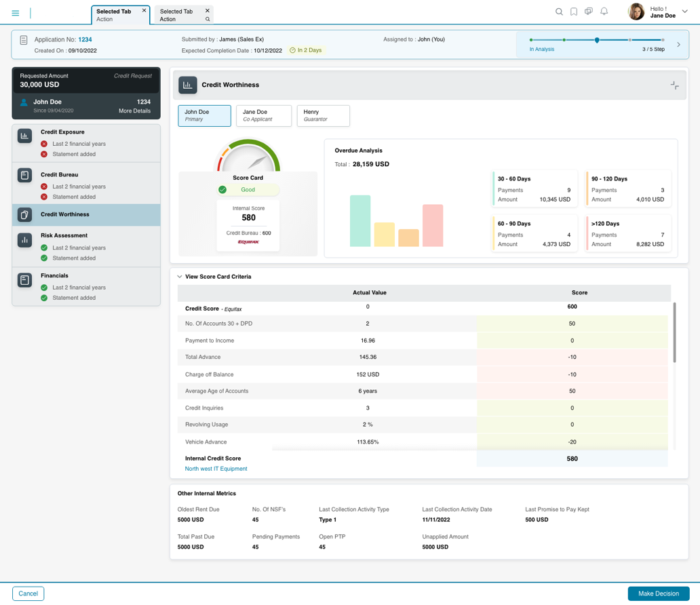Open Jane Doe user profile dropdown

coord(684,12)
